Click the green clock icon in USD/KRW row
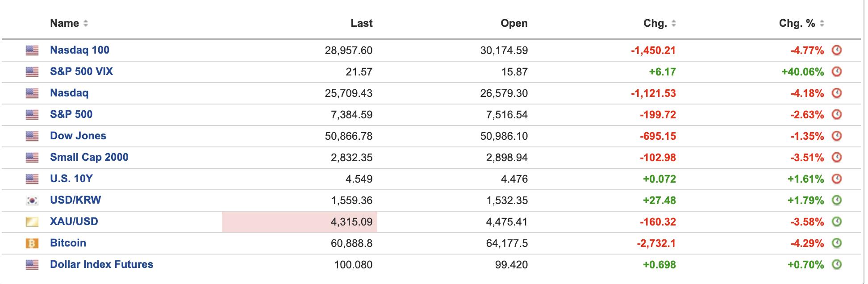868x284 pixels. click(x=837, y=200)
